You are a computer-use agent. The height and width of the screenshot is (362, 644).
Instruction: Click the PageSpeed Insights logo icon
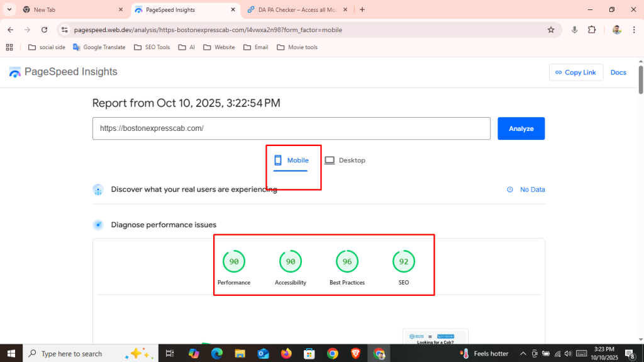click(x=15, y=72)
